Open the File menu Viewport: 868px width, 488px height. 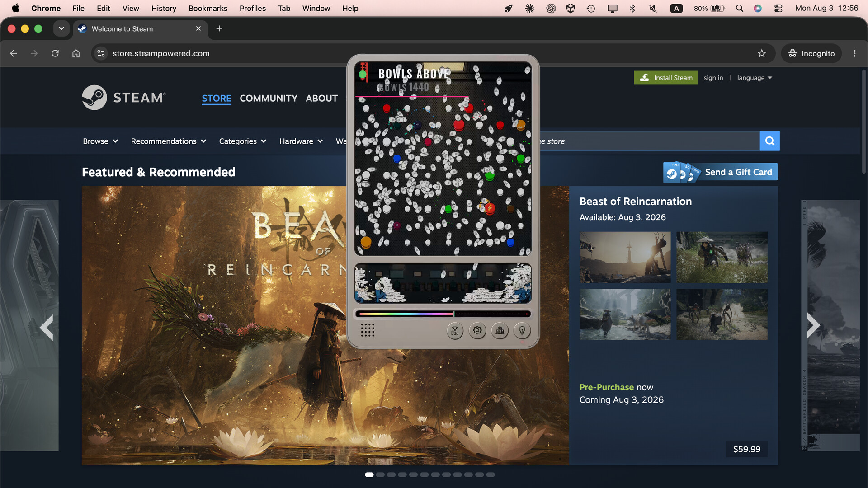[x=78, y=8]
